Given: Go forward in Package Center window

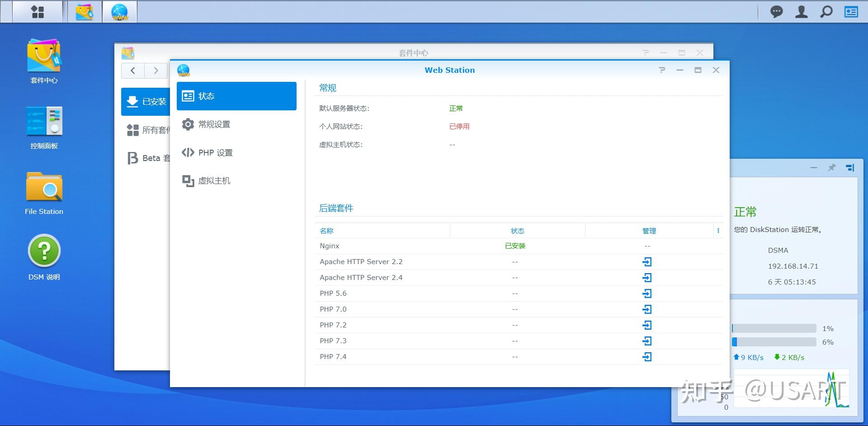Looking at the screenshot, I should click(156, 71).
